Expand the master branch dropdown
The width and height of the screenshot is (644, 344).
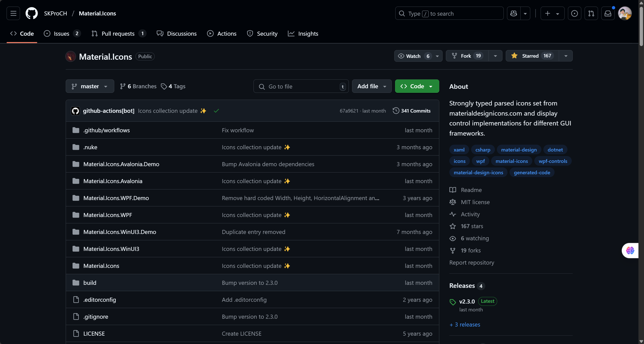(90, 86)
